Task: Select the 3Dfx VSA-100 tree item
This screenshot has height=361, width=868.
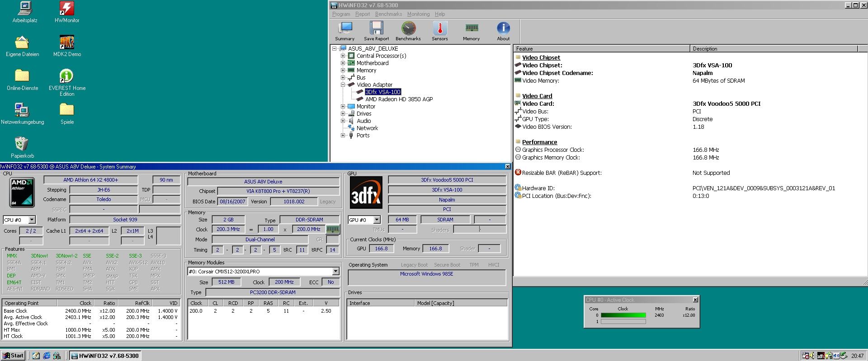Action: tap(383, 92)
